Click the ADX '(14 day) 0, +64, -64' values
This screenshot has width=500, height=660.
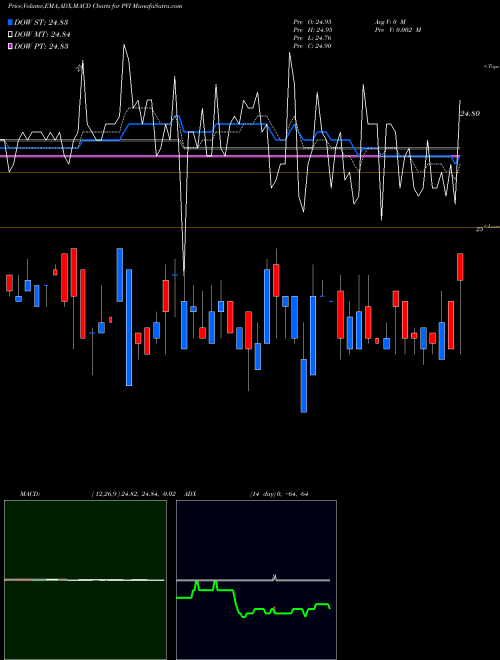tap(279, 494)
